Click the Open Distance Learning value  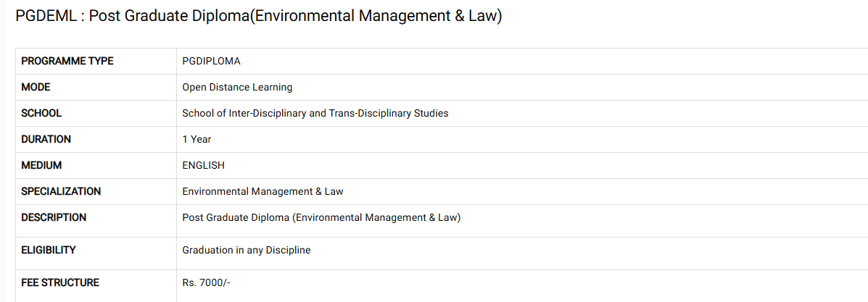(237, 87)
